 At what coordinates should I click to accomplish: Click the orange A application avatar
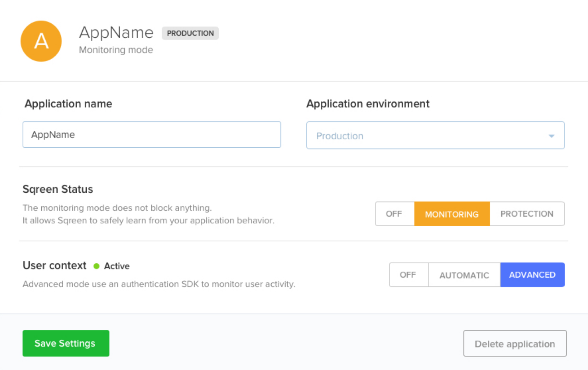41,41
